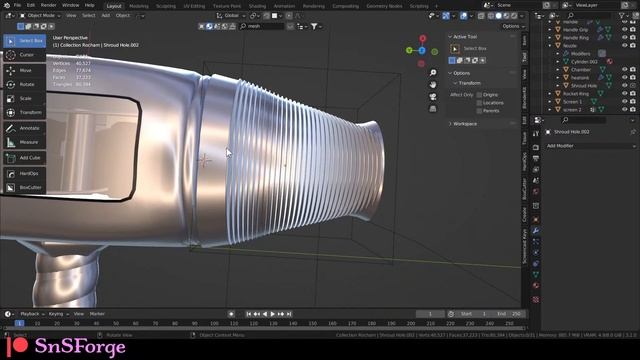
Task: Hide Rocket Ring eye icon
Action: pos(624,93)
